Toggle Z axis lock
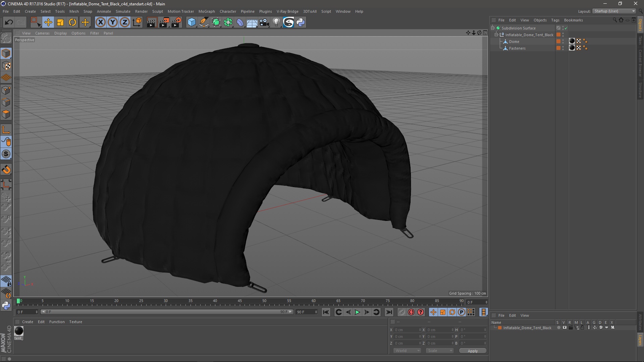 pos(125,22)
